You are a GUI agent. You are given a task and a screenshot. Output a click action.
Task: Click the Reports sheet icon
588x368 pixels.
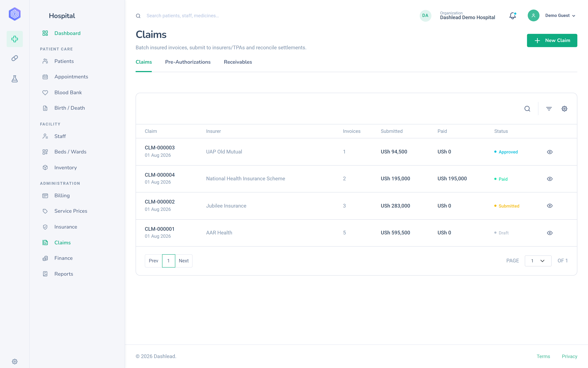tap(45, 274)
